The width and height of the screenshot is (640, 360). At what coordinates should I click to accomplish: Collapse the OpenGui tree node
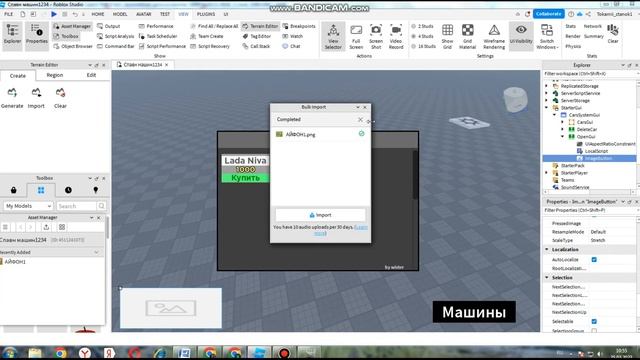562,137
